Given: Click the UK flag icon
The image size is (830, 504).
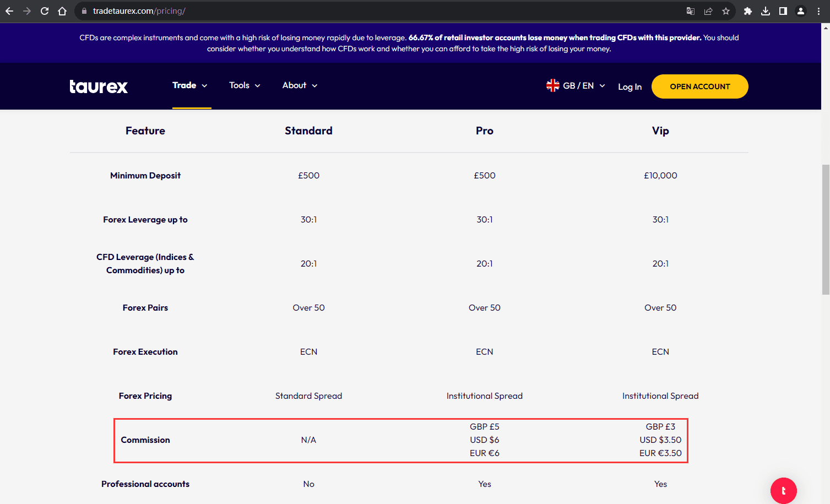Looking at the screenshot, I should pyautogui.click(x=552, y=85).
